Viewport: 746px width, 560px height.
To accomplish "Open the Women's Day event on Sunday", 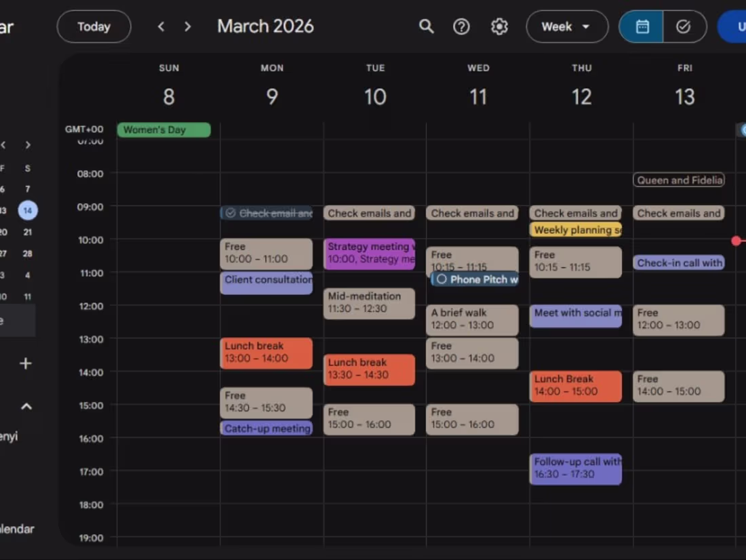I will (x=163, y=129).
